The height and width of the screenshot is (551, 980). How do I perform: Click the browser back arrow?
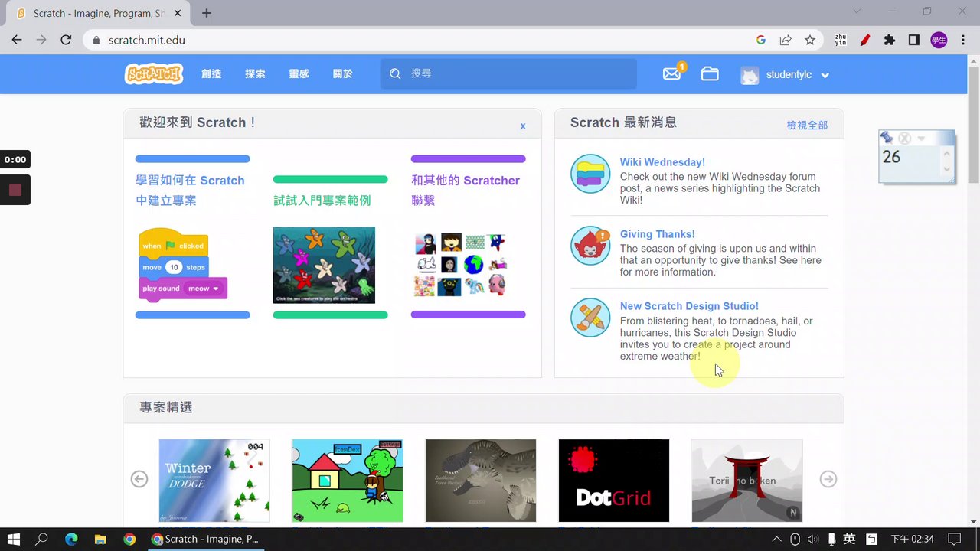[x=17, y=40]
